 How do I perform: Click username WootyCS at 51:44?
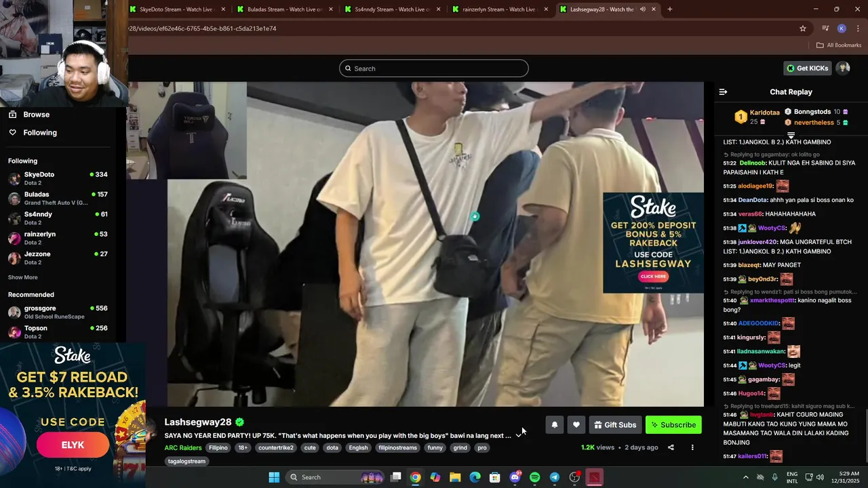point(772,365)
